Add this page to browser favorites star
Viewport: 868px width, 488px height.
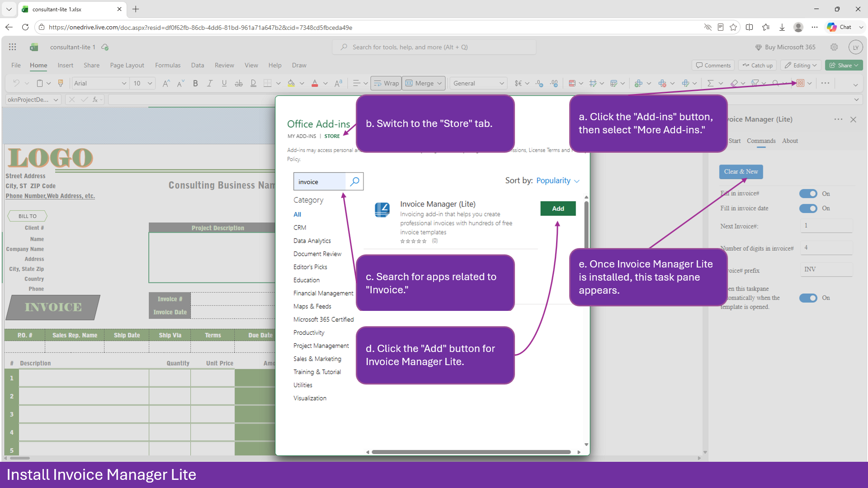tap(733, 27)
